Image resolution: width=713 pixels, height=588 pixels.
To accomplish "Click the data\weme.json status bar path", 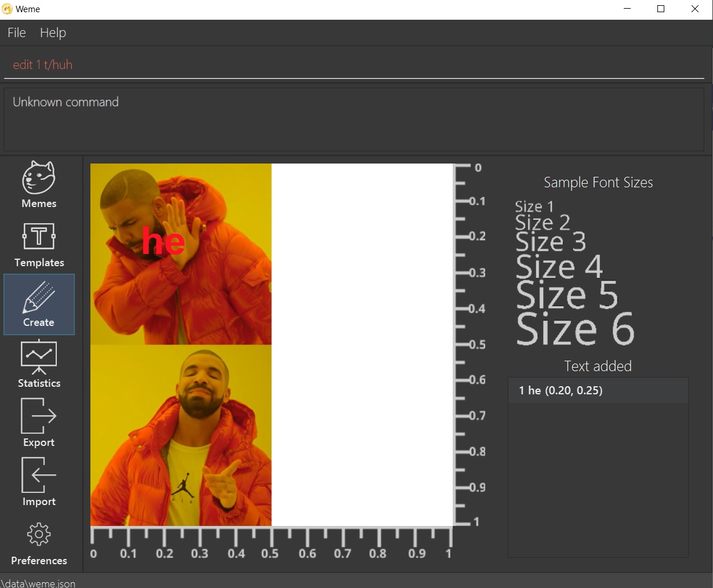I will pyautogui.click(x=38, y=583).
